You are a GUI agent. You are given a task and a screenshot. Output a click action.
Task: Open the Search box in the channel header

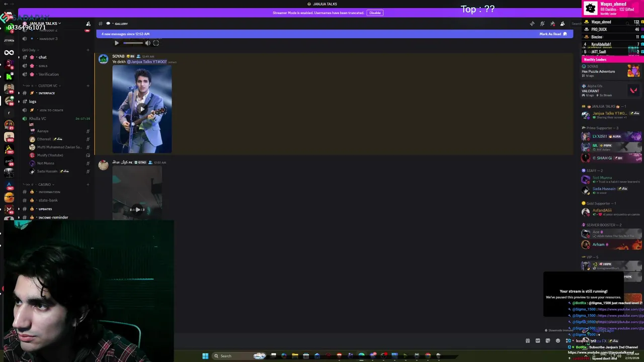pyautogui.click(x=576, y=24)
